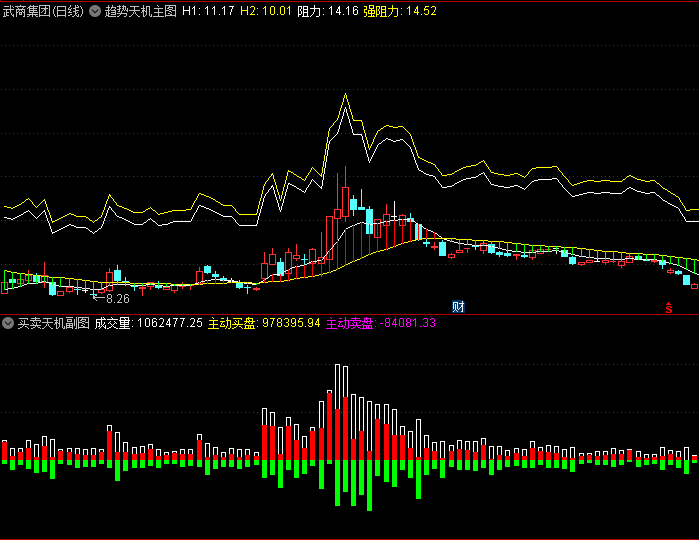Click the 财 financial marker icon
Screen dimensions: 699x540
458,306
